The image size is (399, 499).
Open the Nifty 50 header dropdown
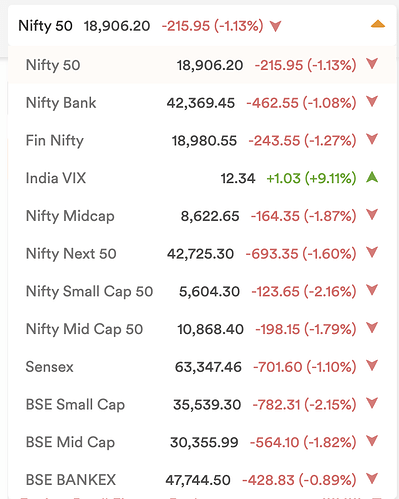pos(202,26)
